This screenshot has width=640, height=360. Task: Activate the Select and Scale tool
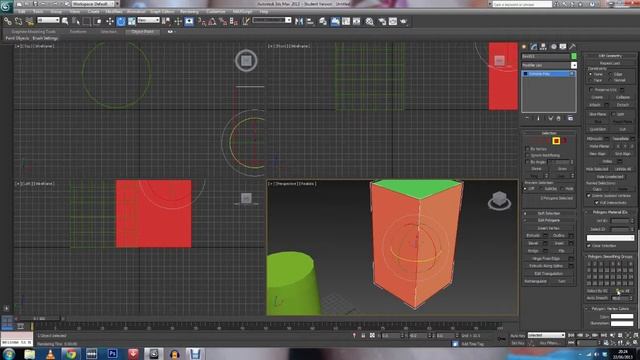click(x=131, y=21)
